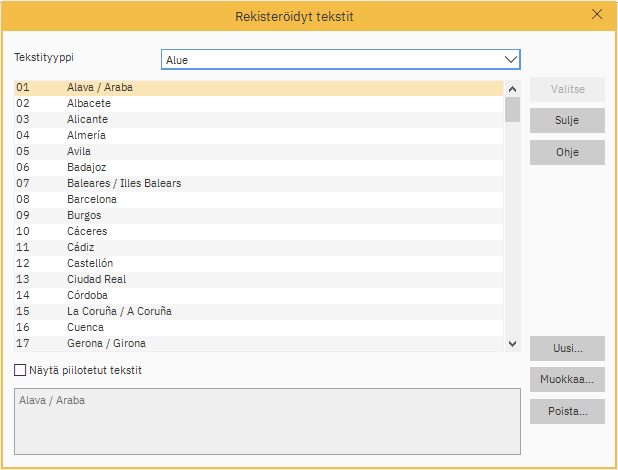Click the Sulje button
The width and height of the screenshot is (618, 470).
tap(567, 121)
